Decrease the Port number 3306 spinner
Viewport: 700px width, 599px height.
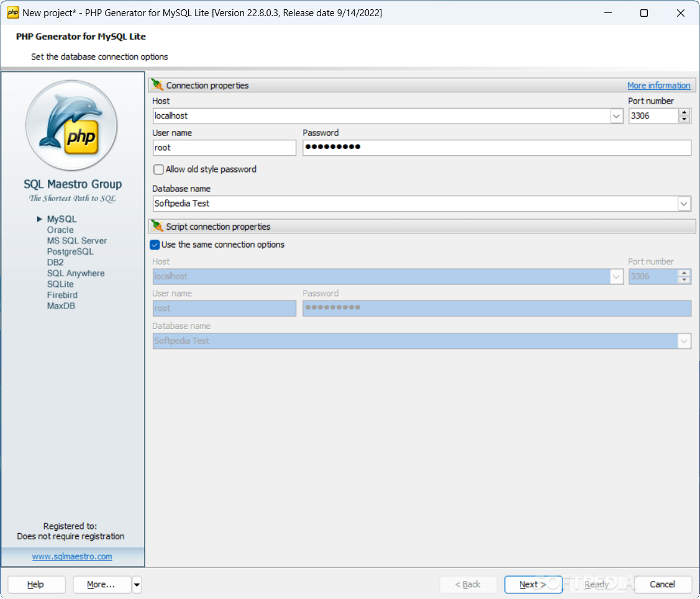click(684, 120)
